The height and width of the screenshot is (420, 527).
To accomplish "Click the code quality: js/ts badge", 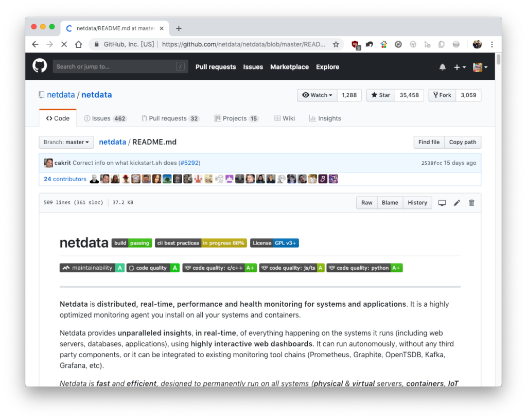I will tap(292, 268).
